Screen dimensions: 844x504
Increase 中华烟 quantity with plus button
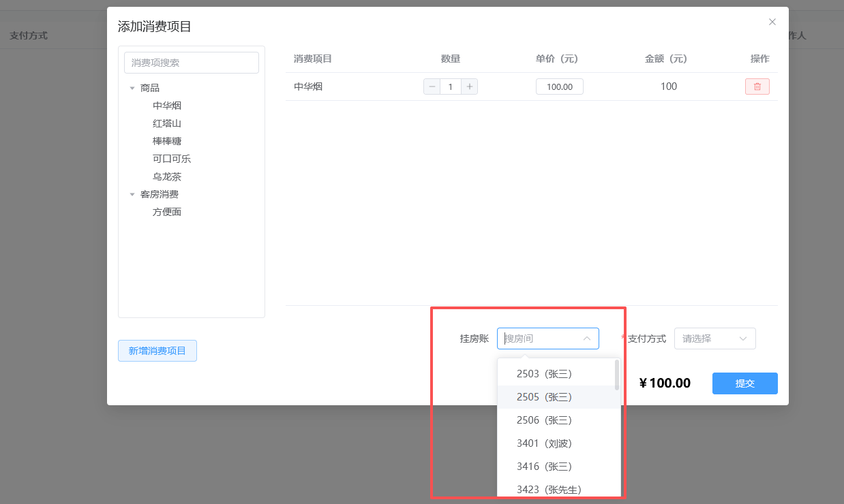tap(469, 86)
